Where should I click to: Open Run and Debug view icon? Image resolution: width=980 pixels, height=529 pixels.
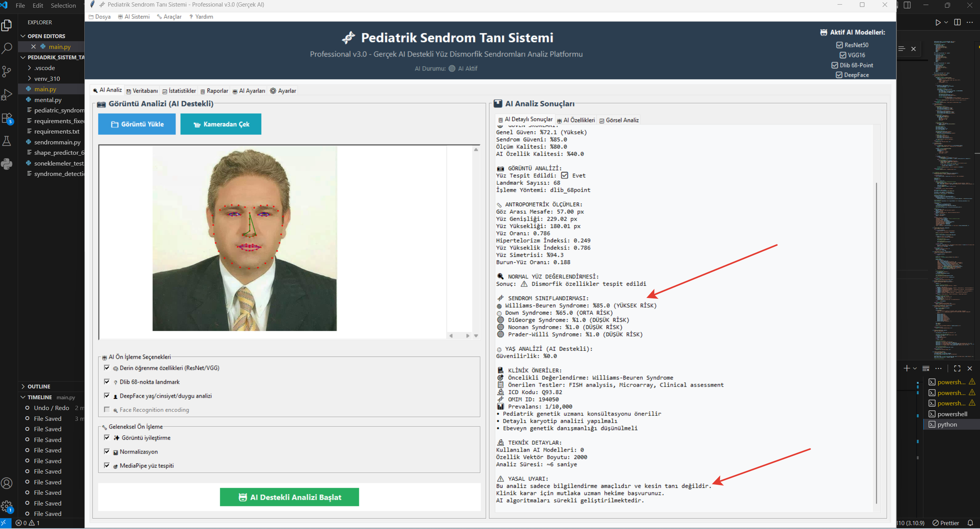pos(7,94)
